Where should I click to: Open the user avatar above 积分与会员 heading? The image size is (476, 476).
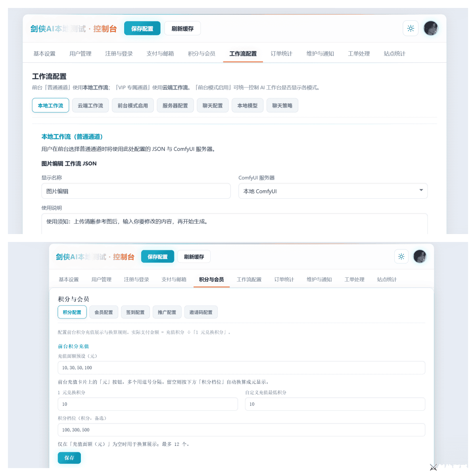point(420,256)
